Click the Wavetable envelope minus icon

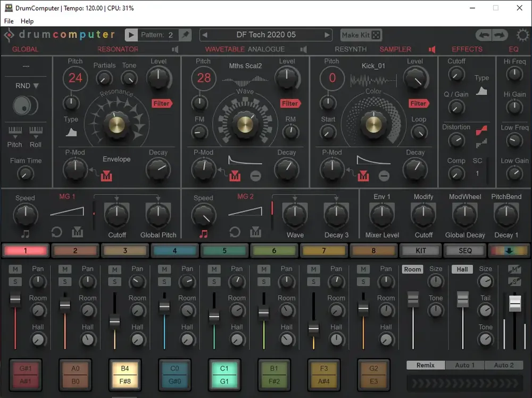coord(255,176)
